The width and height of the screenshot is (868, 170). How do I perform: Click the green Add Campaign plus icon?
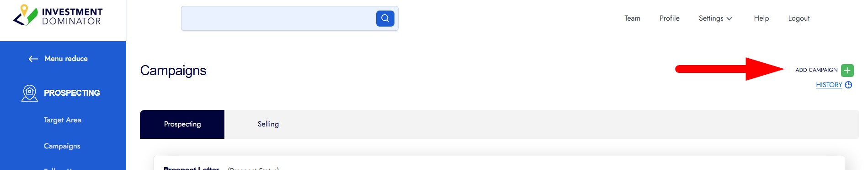[x=847, y=70]
